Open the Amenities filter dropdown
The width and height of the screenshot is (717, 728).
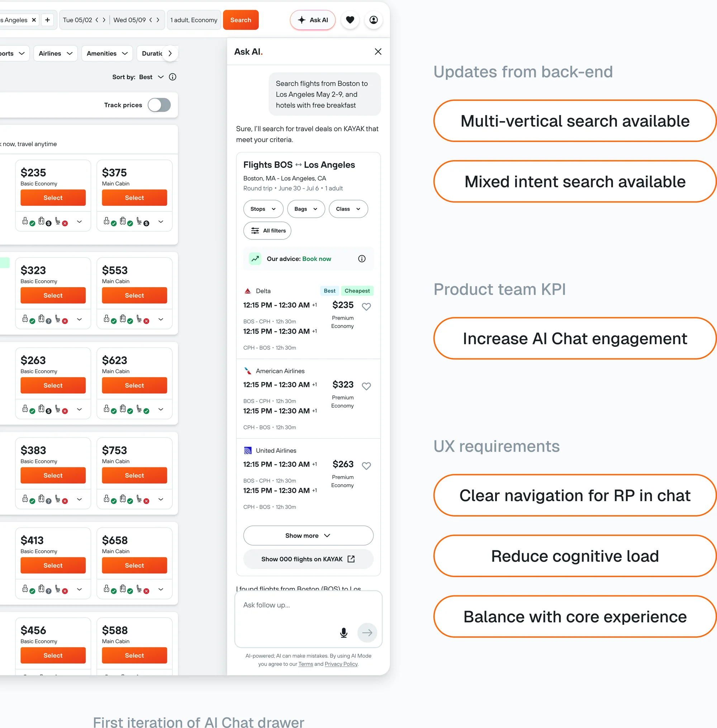click(107, 53)
